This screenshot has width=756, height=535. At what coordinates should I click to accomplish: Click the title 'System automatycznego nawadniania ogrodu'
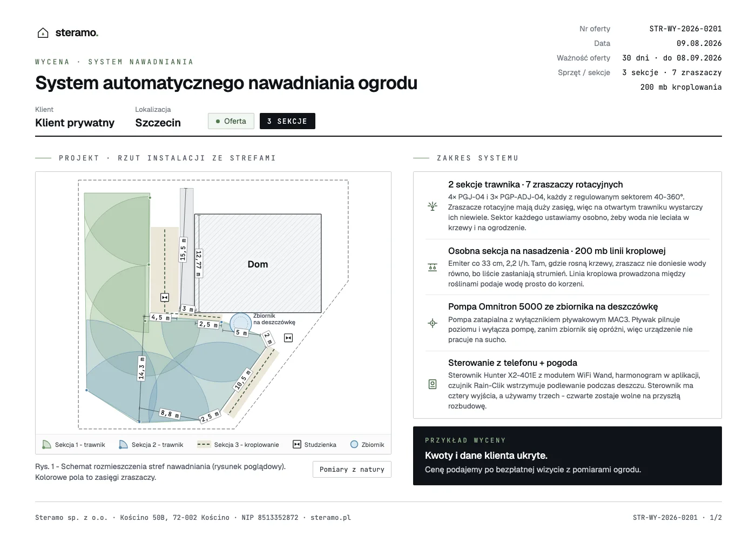tap(226, 83)
